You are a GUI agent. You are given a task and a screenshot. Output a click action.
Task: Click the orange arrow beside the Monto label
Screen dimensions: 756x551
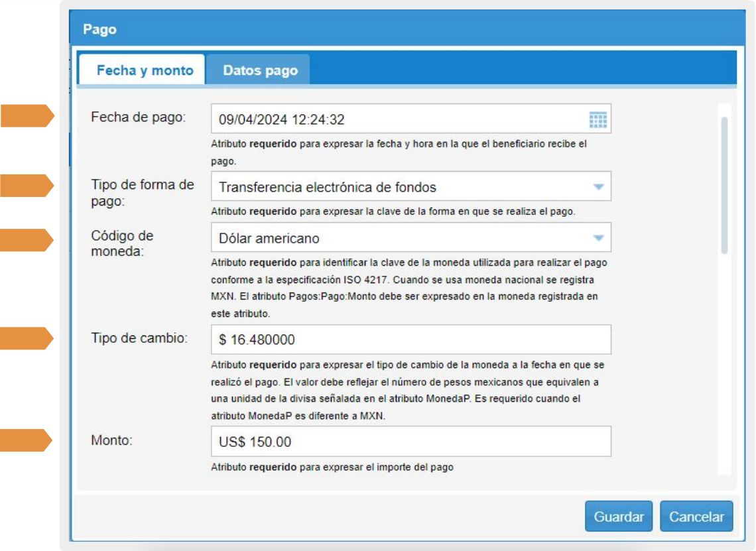pos(27,440)
